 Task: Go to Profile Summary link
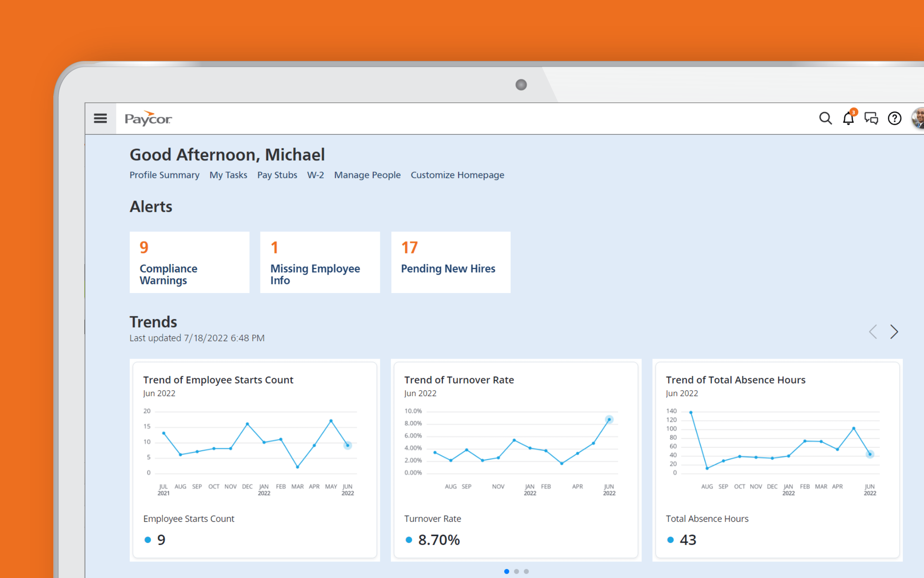coord(164,175)
